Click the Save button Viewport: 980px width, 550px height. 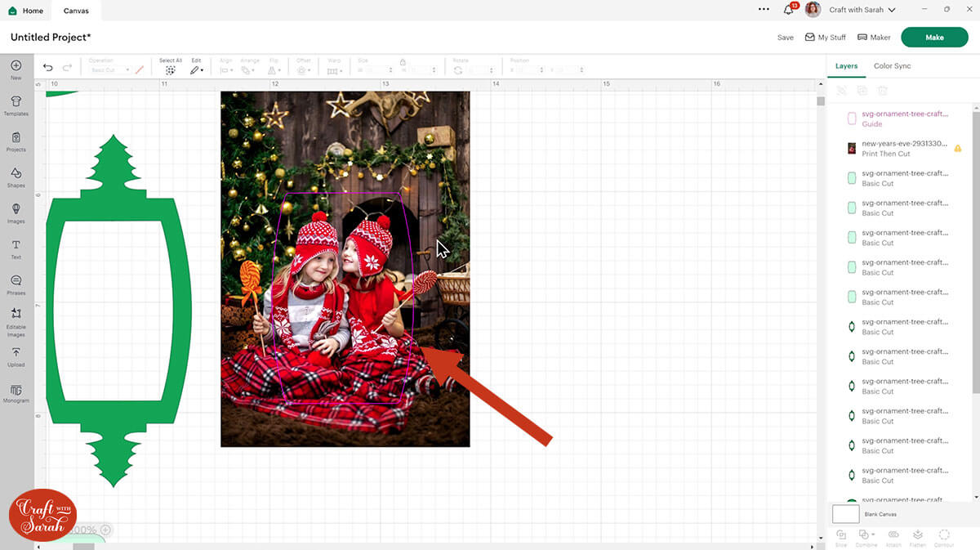click(x=786, y=38)
